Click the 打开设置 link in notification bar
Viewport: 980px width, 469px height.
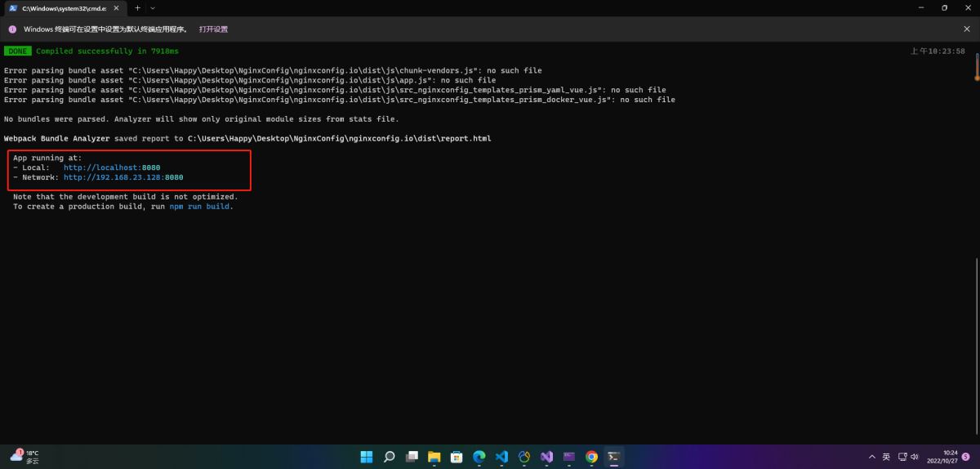213,29
